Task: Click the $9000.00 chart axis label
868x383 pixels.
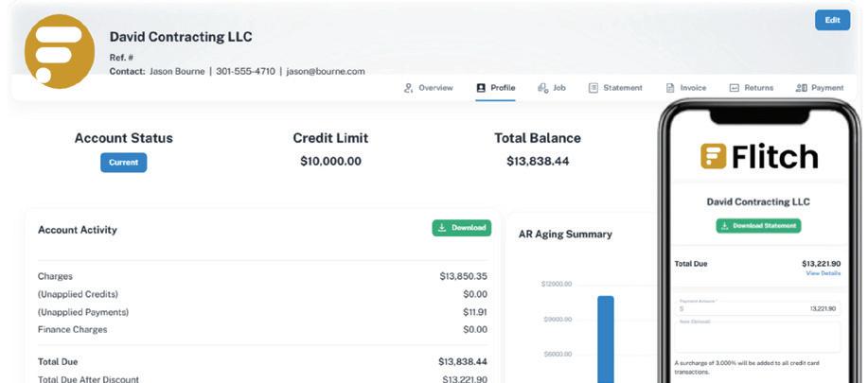Action: [558, 320]
